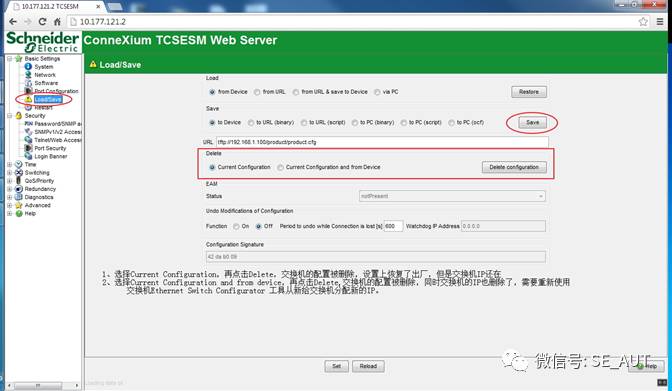The height and width of the screenshot is (391, 672).
Task: Click the Network globe icon
Action: (28, 75)
